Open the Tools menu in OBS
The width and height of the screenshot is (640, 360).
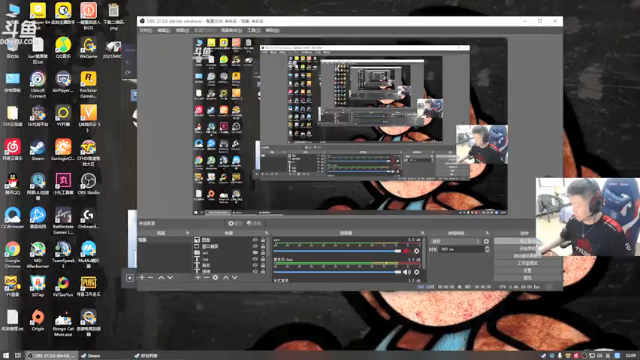[x=253, y=31]
